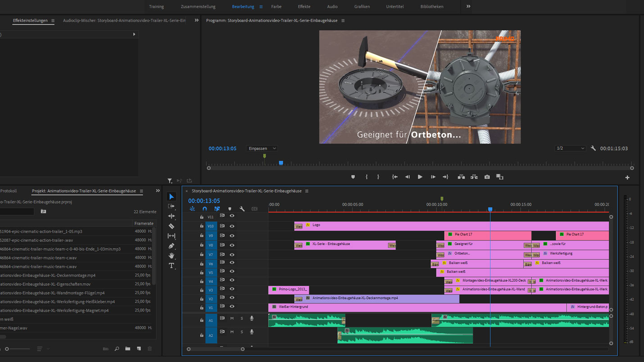The width and height of the screenshot is (644, 362).
Task: Select the Razor tool
Action: click(172, 226)
